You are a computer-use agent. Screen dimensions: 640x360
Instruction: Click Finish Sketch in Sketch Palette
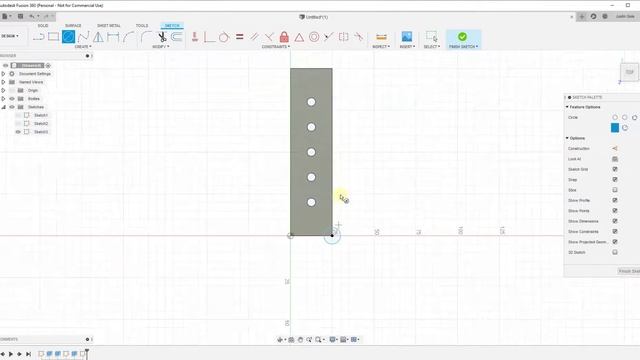point(629,271)
